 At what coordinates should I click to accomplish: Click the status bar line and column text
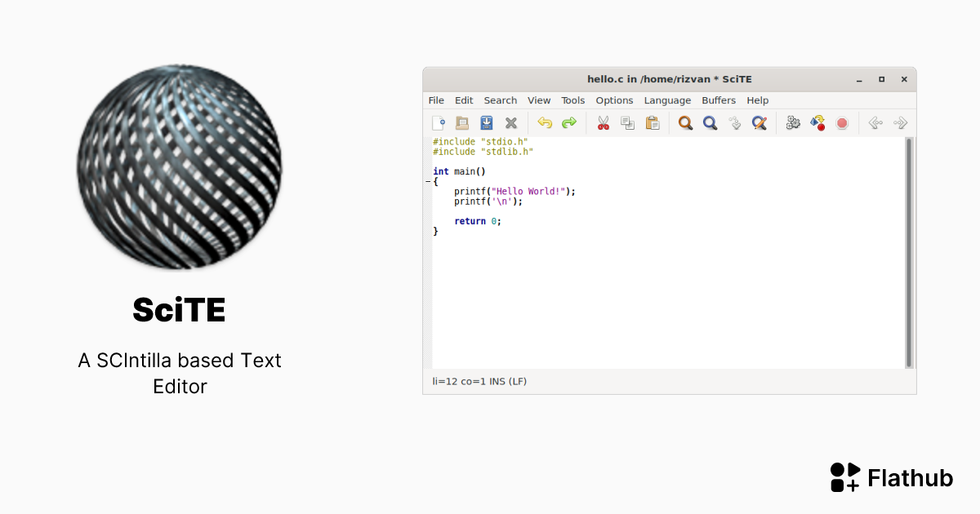479,382
